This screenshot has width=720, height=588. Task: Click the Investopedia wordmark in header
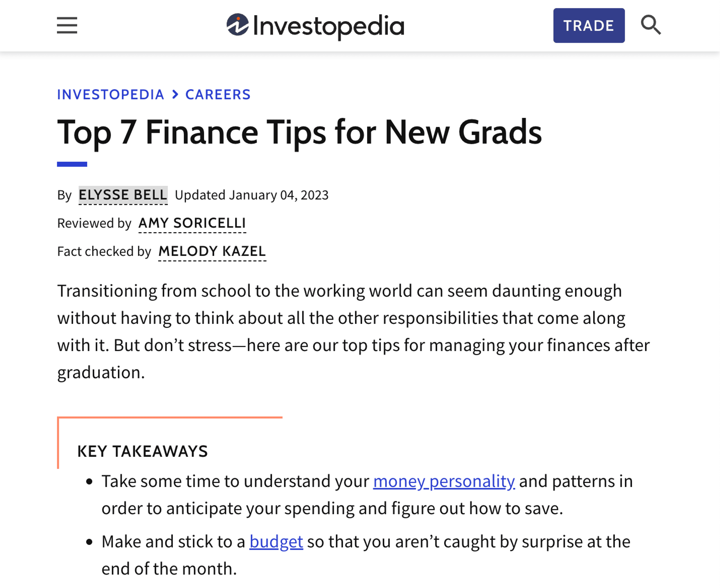[328, 26]
